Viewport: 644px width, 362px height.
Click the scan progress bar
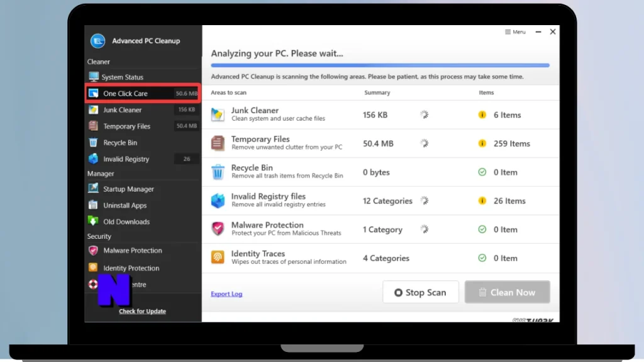(x=380, y=65)
